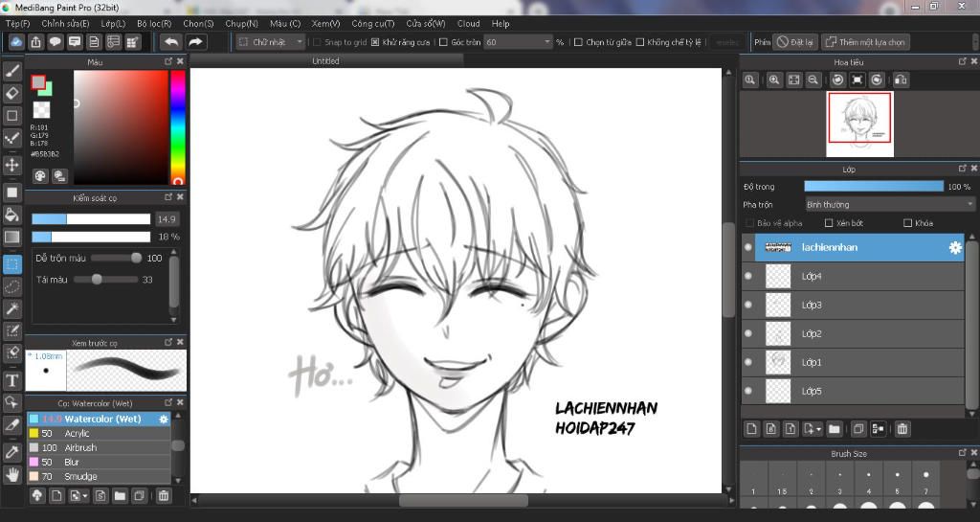This screenshot has width=980, height=522.
Task: Click the cloud save icon in toolbar
Action: click(x=16, y=42)
